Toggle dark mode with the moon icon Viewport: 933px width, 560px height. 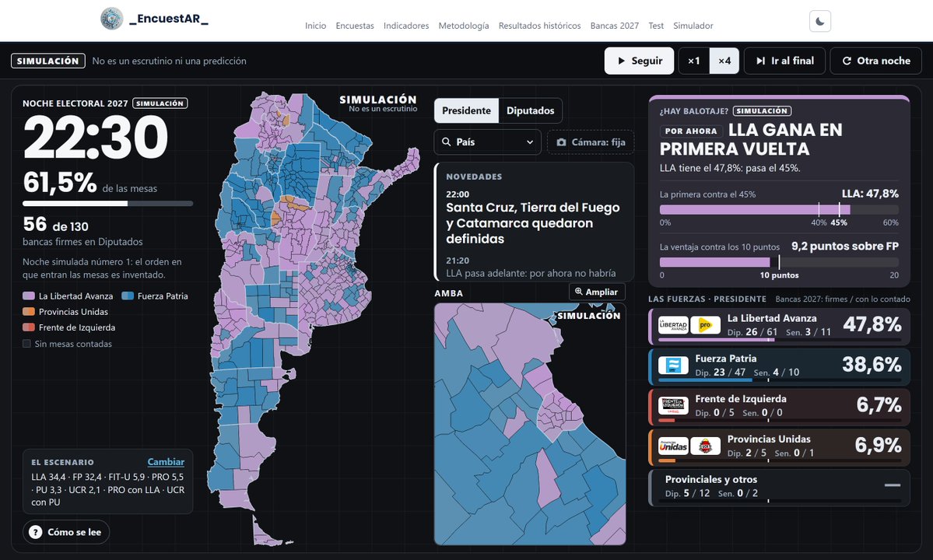pos(820,22)
